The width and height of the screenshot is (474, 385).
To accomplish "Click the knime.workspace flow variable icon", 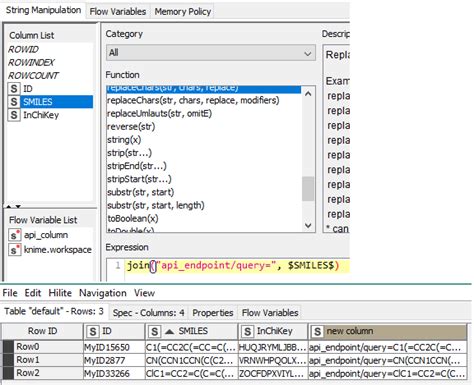I will coord(14,250).
